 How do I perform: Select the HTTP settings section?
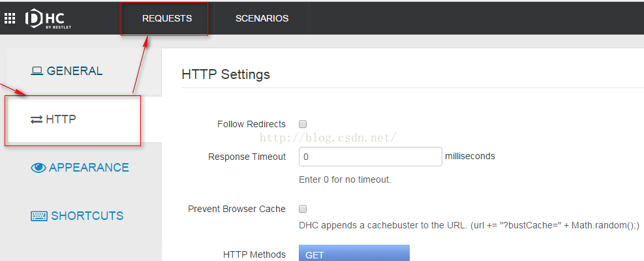61,119
